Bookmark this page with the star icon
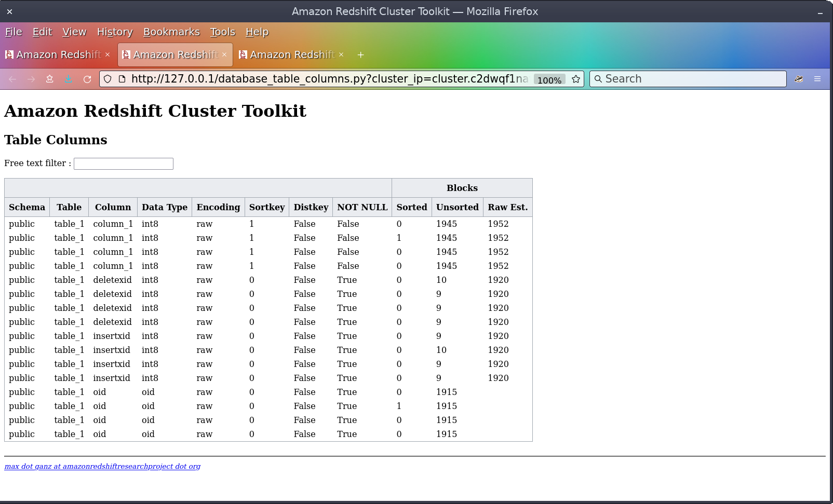 [x=575, y=79]
